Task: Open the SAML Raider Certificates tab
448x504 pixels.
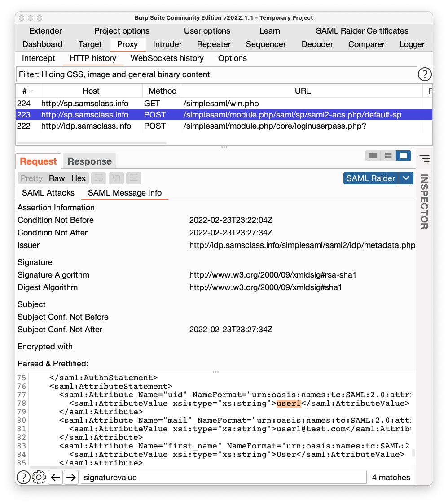Action: [x=362, y=31]
